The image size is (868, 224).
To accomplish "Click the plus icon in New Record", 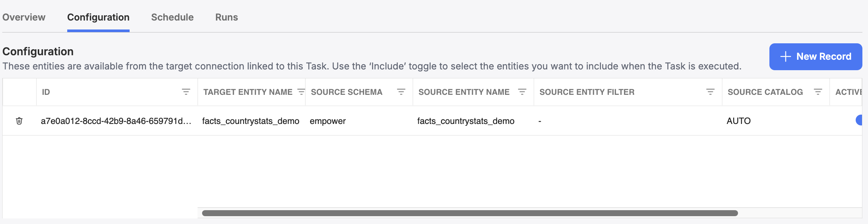I will coord(786,56).
